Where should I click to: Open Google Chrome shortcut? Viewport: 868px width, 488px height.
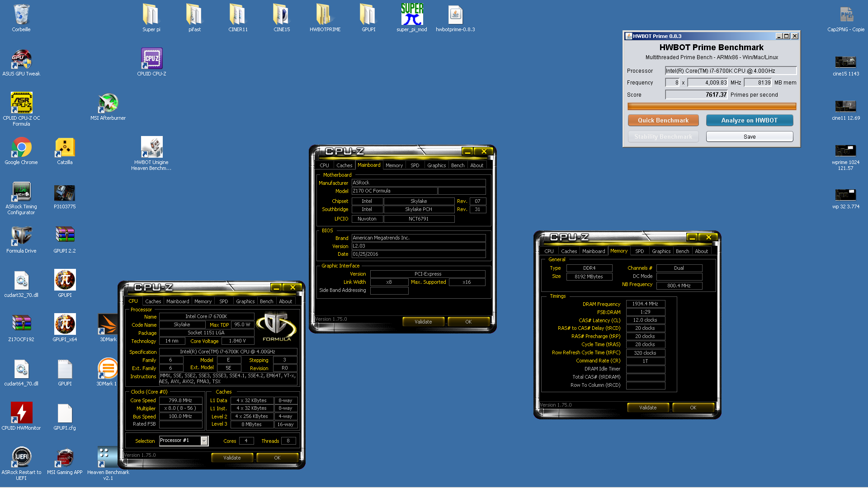21,151
